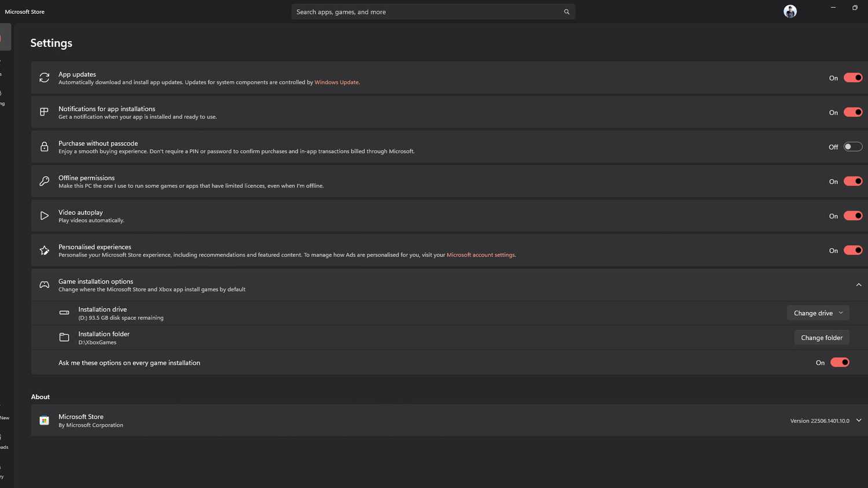Click the Game installation options label
868x488 pixels.
point(95,282)
